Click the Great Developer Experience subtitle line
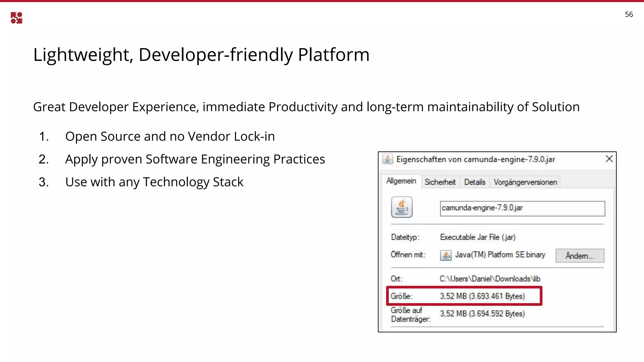Screen dimensions: 644x362 (306, 107)
